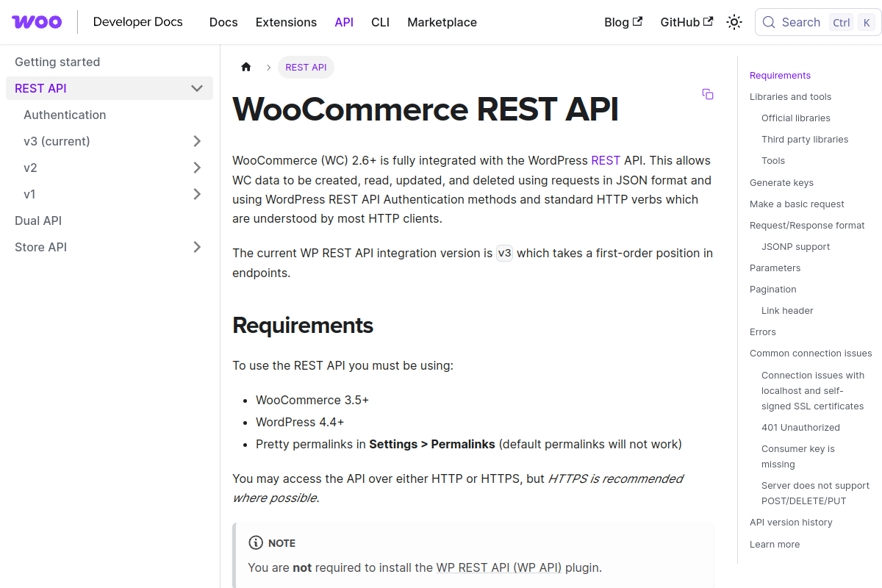Jump to Official libraries section
The width and height of the screenshot is (882, 588).
[796, 118]
